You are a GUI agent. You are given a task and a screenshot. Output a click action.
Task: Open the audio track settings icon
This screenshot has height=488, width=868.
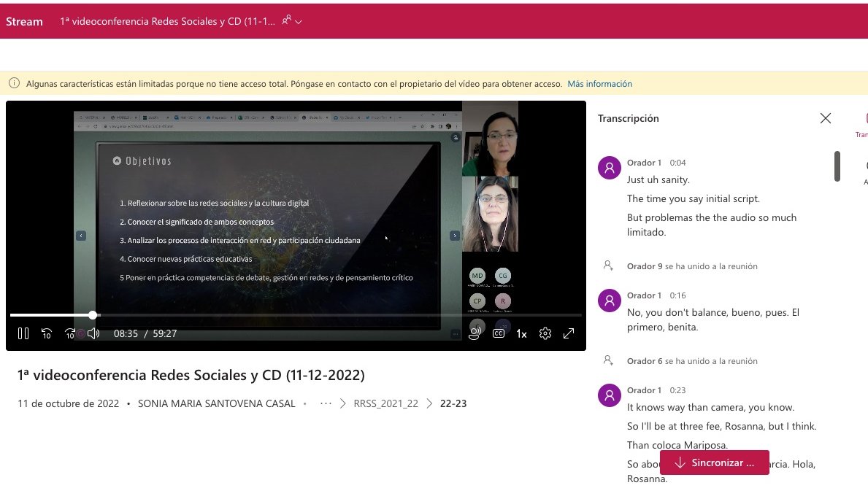pyautogui.click(x=475, y=333)
